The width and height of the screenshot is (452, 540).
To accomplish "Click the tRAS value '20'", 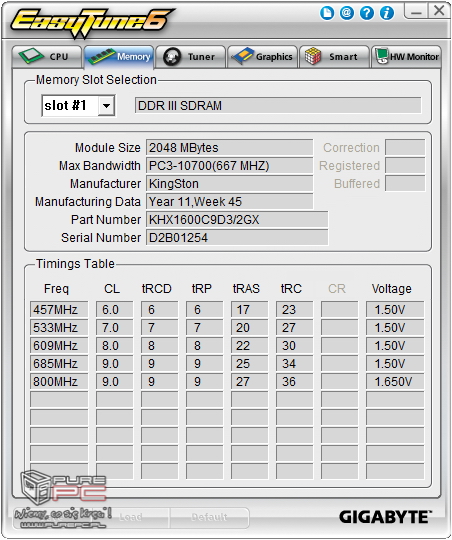I will click(249, 328).
